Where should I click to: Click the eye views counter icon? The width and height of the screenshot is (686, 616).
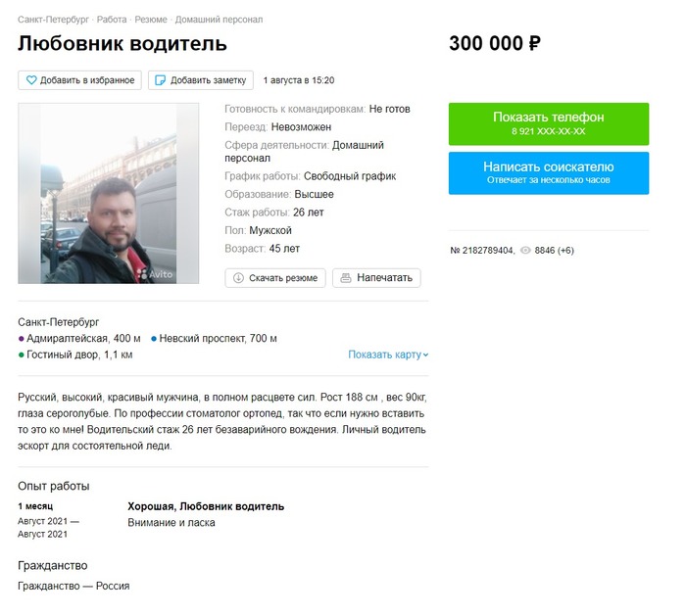point(525,251)
